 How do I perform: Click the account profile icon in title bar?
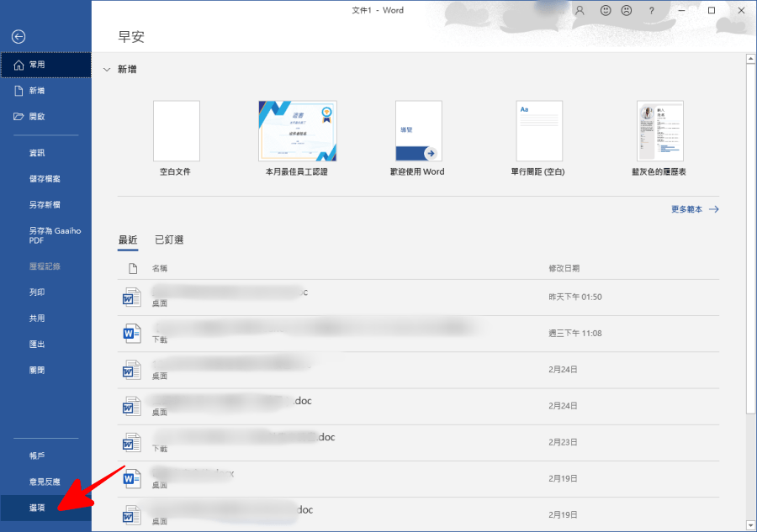580,10
